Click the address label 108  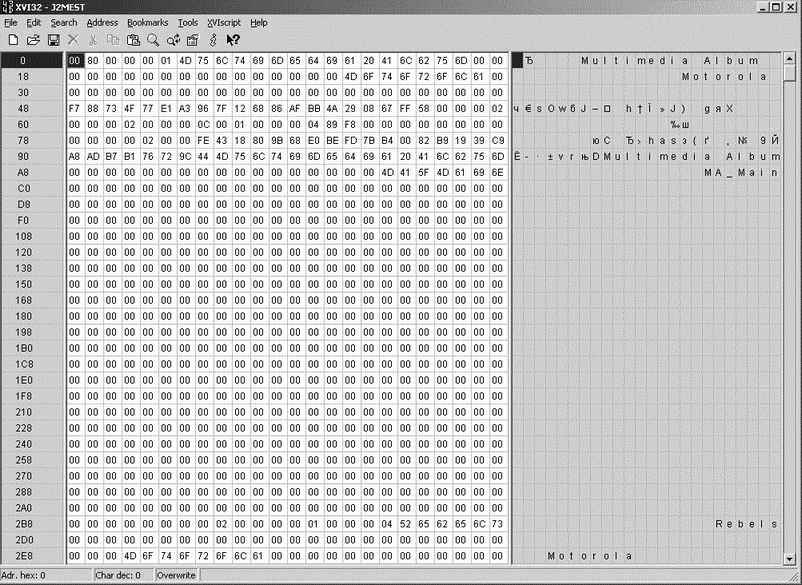[24, 236]
